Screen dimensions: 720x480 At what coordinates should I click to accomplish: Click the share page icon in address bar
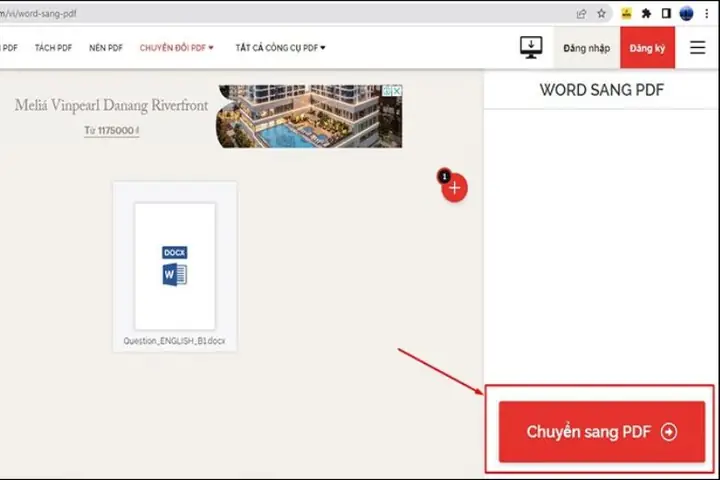click(x=581, y=14)
